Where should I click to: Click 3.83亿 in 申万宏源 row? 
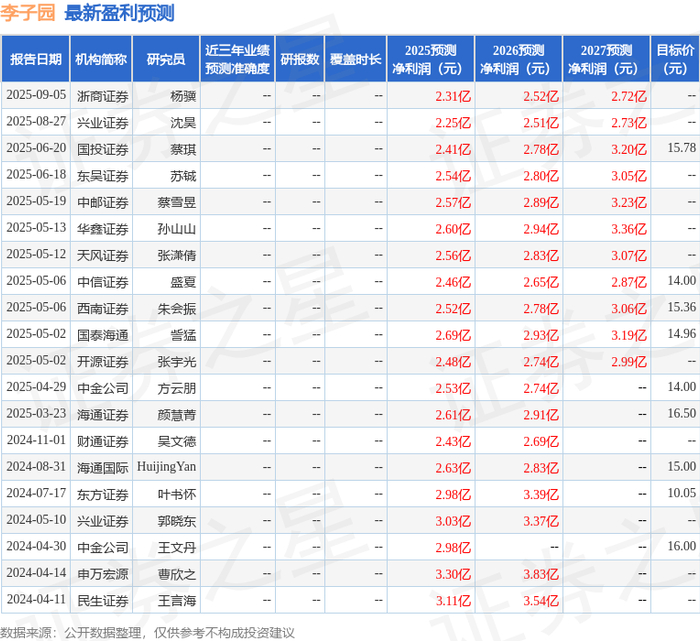coord(541,574)
